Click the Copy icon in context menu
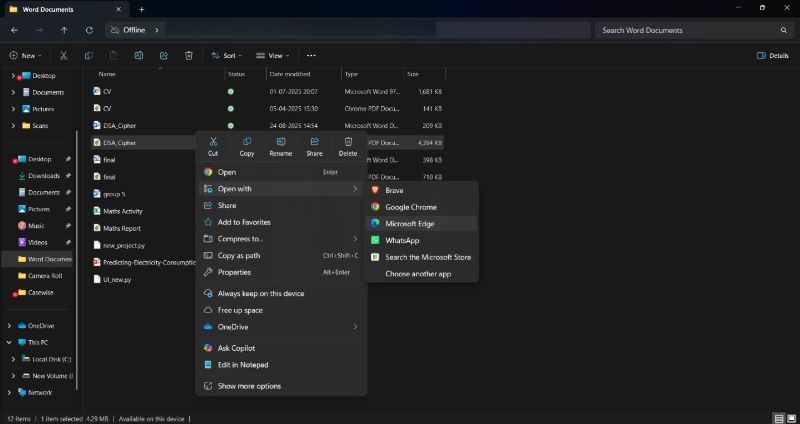 click(247, 146)
